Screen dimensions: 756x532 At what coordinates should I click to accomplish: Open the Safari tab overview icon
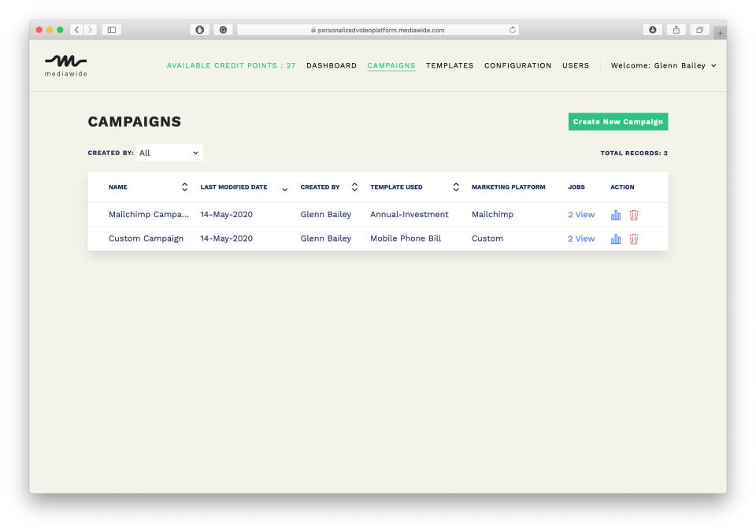(x=699, y=29)
